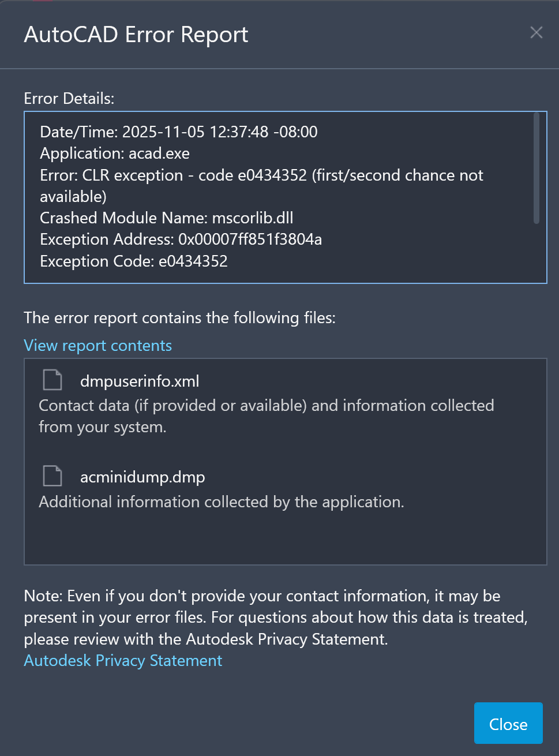Click the Crashed Module Name mscorlib.dll line

click(x=166, y=218)
